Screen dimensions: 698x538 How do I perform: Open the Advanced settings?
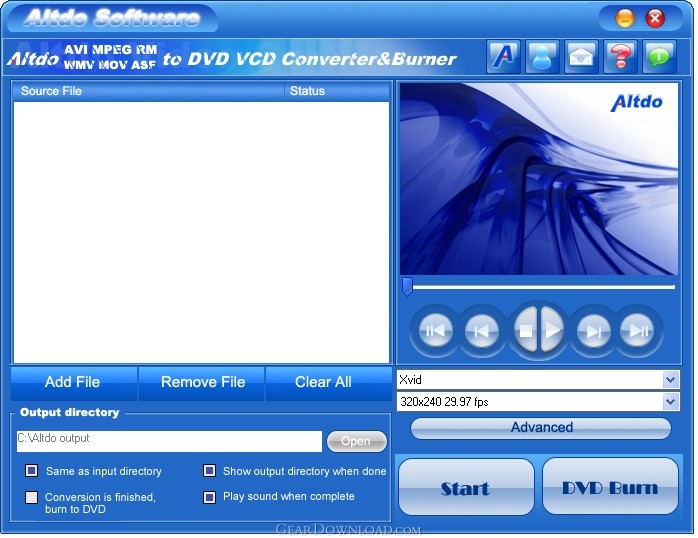(x=541, y=428)
